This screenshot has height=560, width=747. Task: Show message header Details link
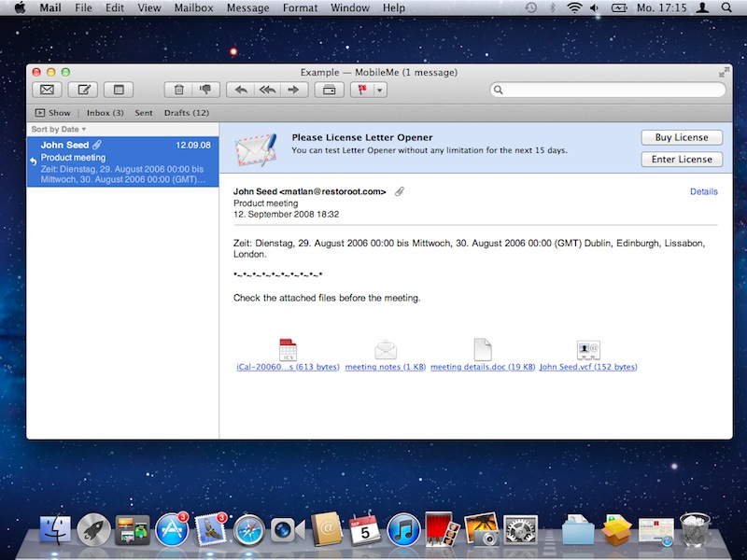click(703, 191)
